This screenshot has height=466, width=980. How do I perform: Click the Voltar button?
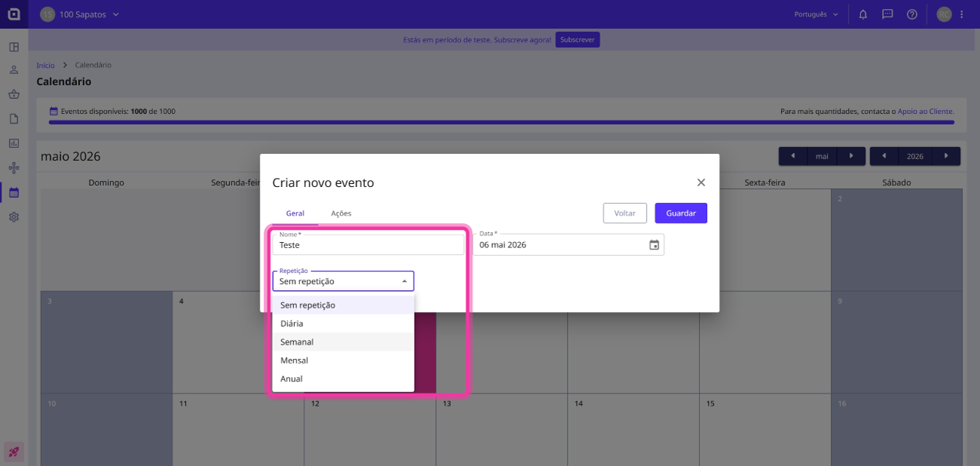point(625,213)
